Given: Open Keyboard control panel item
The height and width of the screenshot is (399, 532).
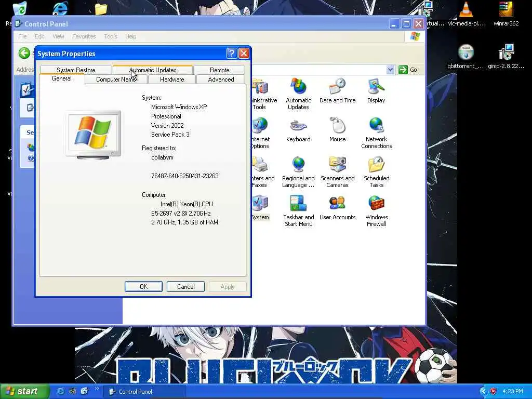Looking at the screenshot, I should click(x=298, y=129).
